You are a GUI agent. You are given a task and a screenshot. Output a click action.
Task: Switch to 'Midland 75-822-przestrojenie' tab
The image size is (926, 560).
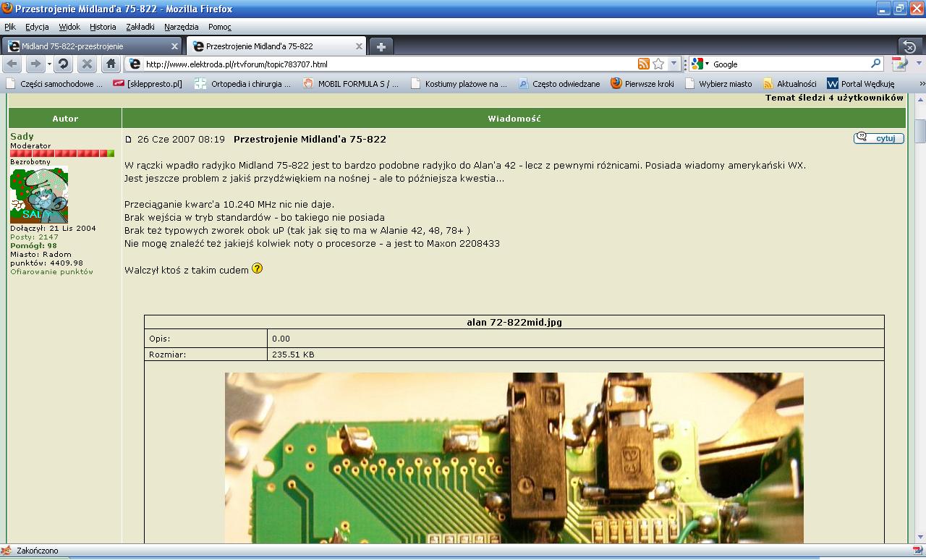[x=93, y=46]
